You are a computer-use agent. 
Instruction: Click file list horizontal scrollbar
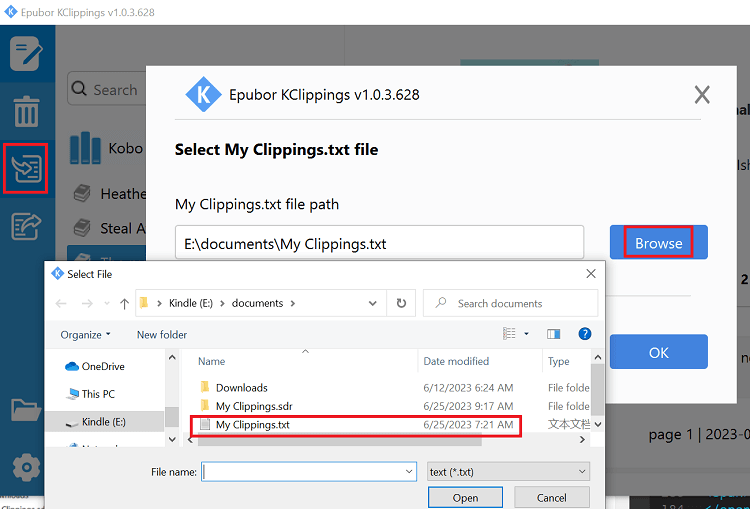[340, 440]
